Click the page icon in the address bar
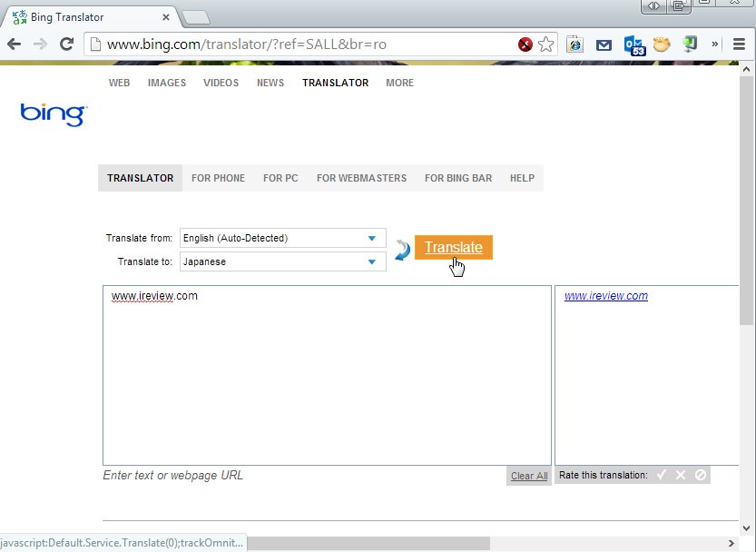Screen dimensions: 756x552 (x=95, y=44)
